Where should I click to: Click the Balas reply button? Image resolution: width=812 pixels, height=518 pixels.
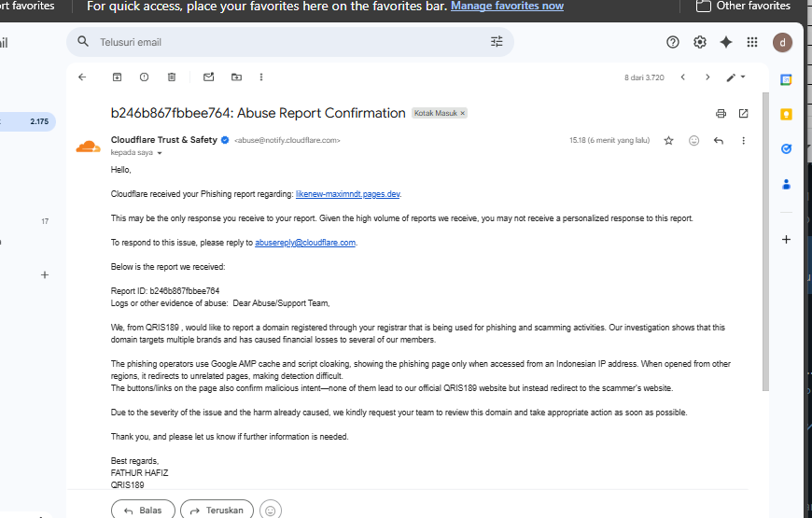point(143,511)
